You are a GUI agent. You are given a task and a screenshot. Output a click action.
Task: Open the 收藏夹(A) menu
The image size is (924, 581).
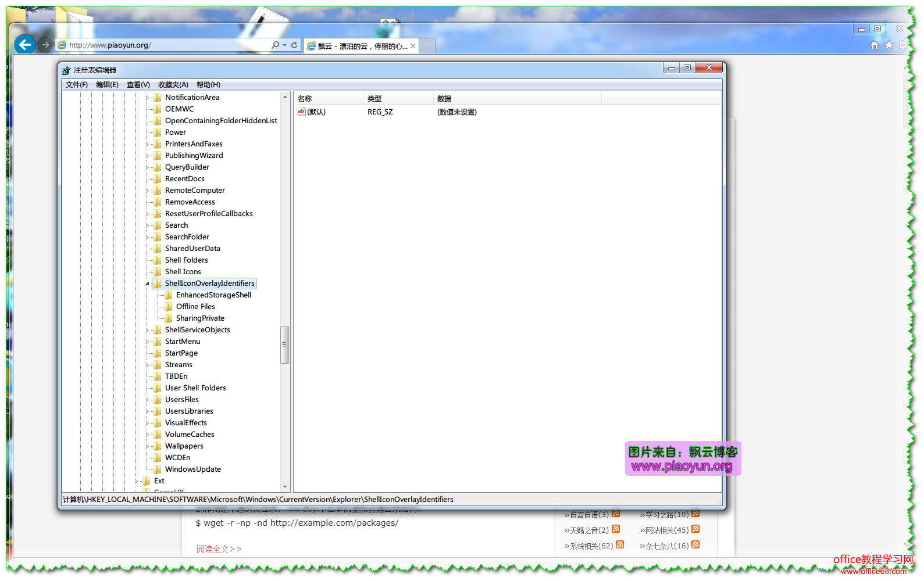click(x=173, y=85)
